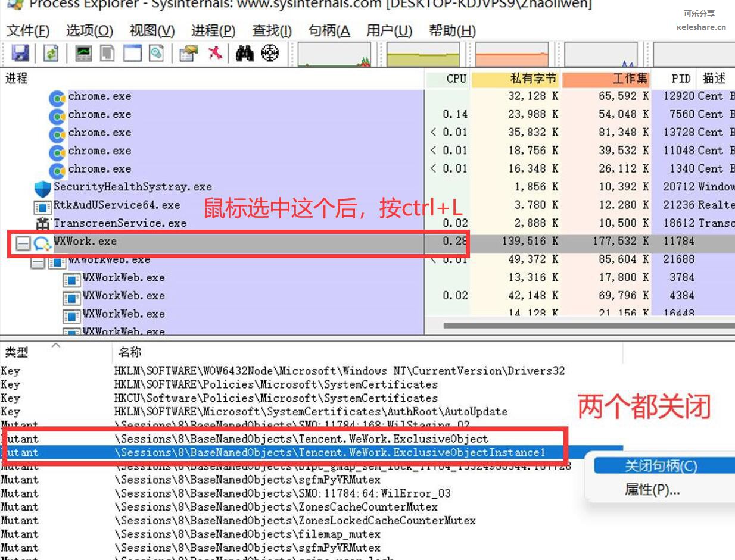Viewport: 735px width, 560px height.
Task: Click icon of WXWorkWeb.exe PID 4384
Action: coord(71,298)
